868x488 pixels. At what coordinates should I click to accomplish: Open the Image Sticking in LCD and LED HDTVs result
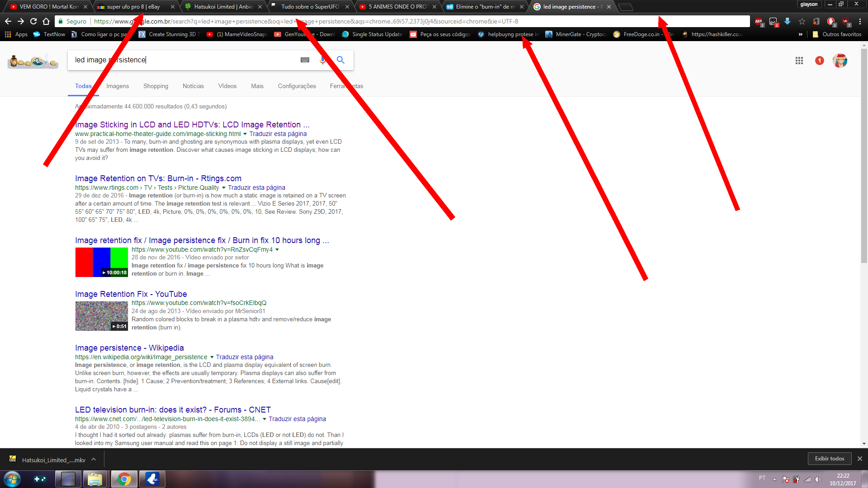point(192,125)
